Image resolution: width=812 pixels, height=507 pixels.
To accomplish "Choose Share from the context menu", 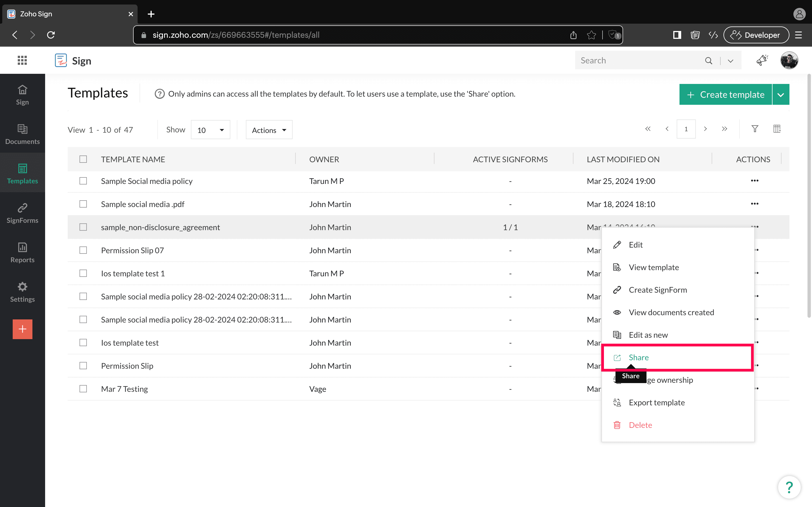I will [639, 357].
